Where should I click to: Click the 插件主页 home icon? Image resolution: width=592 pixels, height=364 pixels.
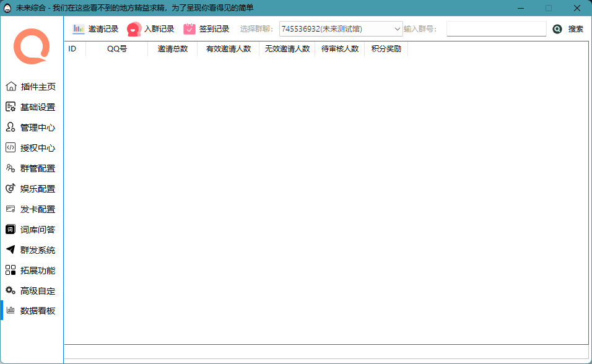coord(11,87)
